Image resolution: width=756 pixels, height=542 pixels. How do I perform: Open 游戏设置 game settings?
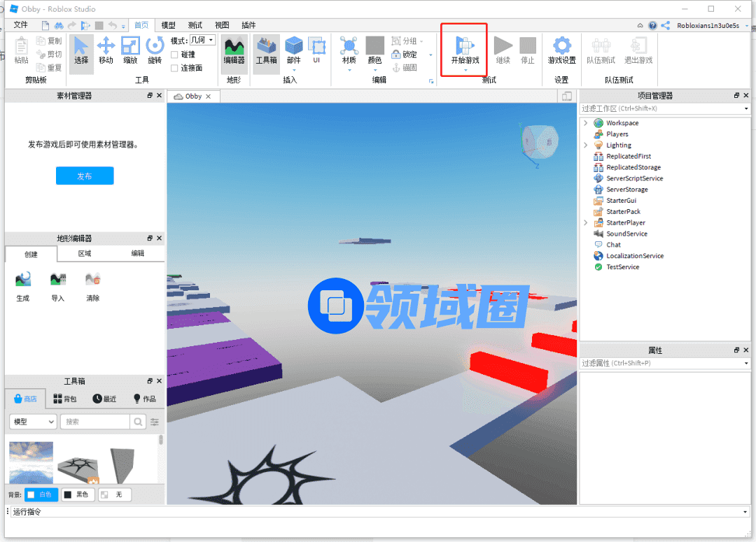561,51
